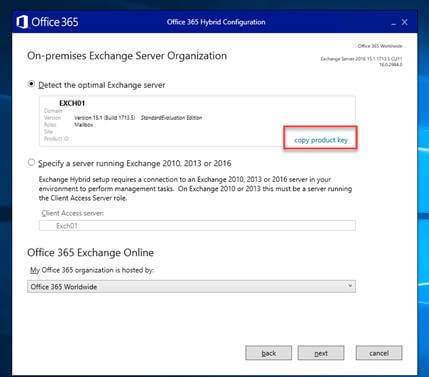Click the cancel button
Screen dimensions: 429x377
click(379, 353)
